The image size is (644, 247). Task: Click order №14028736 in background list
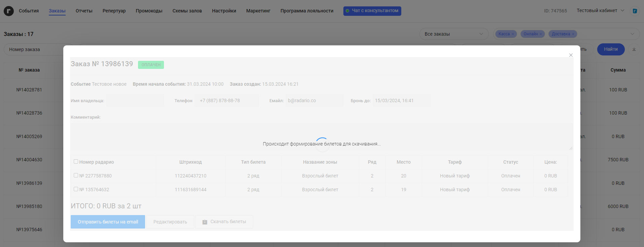[29, 113]
